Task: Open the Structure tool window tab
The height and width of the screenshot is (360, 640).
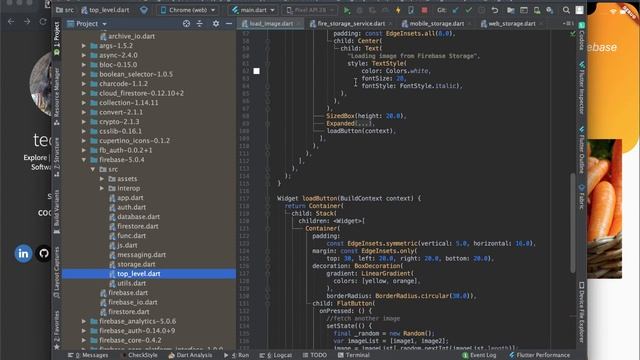Action: point(57,157)
